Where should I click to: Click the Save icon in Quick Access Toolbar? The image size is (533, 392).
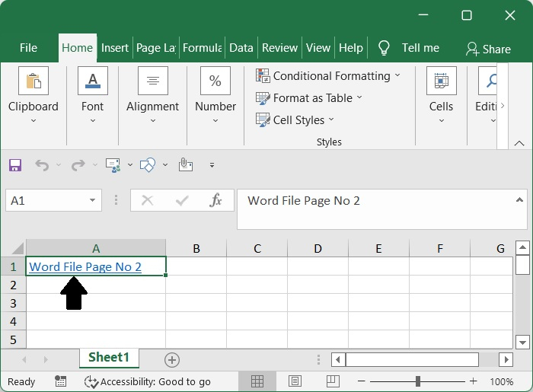pyautogui.click(x=15, y=164)
